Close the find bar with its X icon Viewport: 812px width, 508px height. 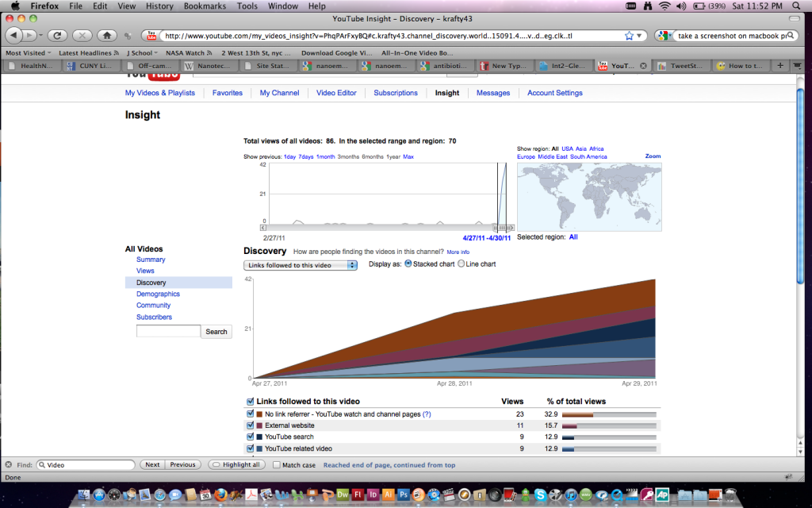tap(8, 465)
